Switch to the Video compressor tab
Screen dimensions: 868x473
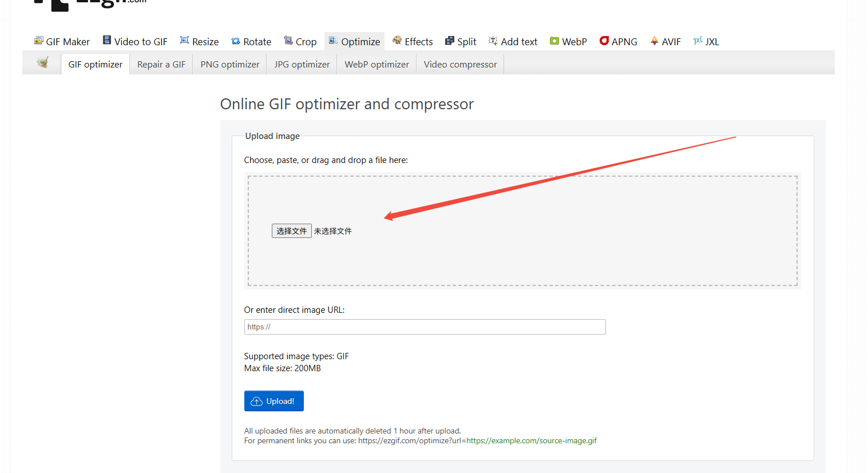461,64
